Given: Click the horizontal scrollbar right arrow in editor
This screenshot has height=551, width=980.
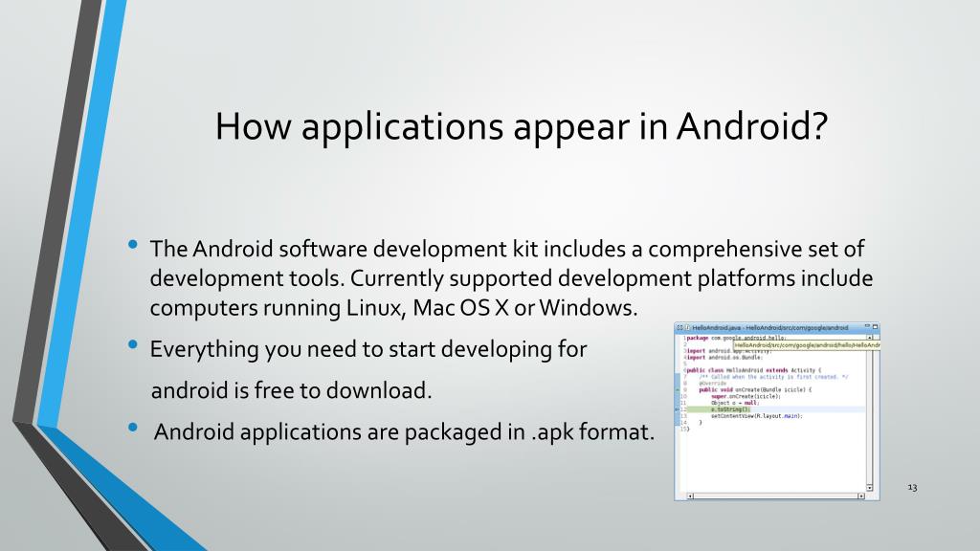Looking at the screenshot, I should tap(861, 496).
